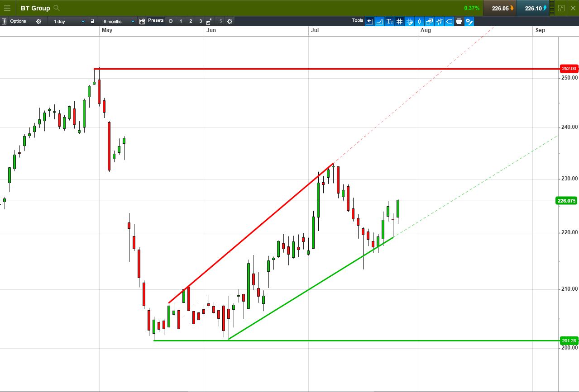
Task: Click the 200.00 price axis label
Action: [x=569, y=348]
